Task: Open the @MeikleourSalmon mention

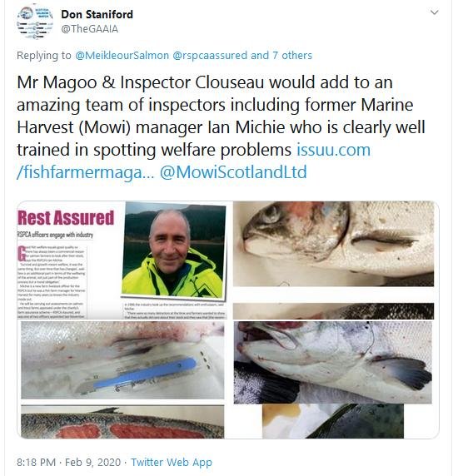Action: point(122,55)
